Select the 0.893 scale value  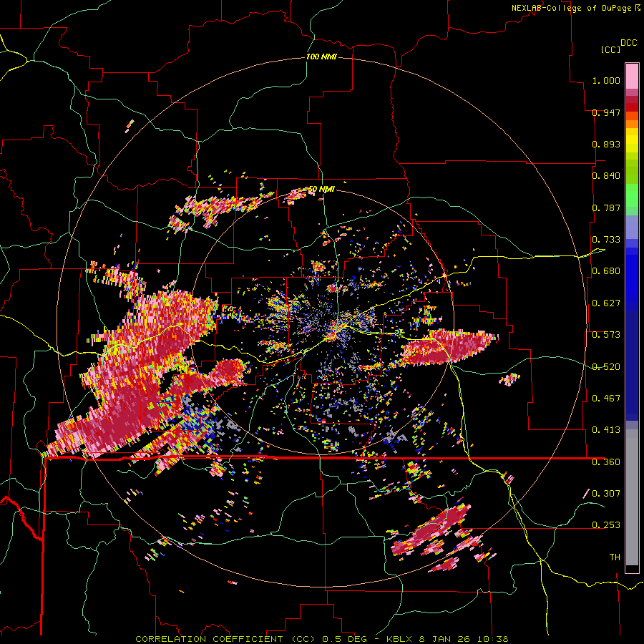pos(606,144)
